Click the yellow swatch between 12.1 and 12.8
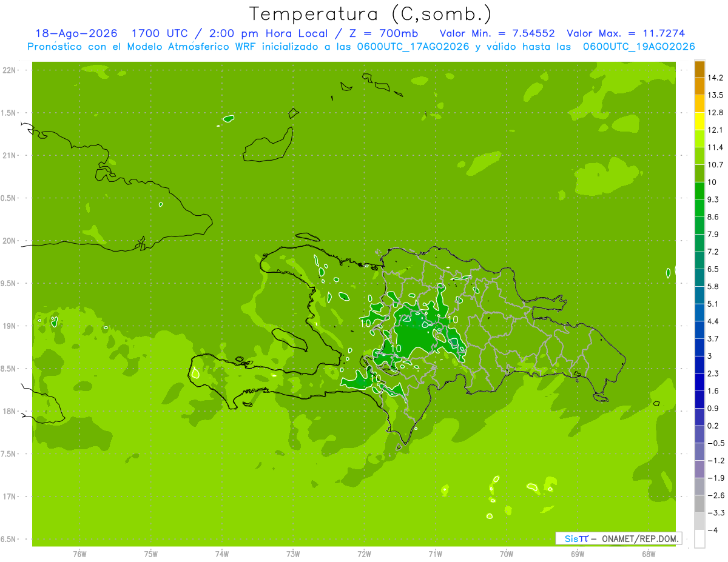This screenshot has width=728, height=562. [x=699, y=121]
